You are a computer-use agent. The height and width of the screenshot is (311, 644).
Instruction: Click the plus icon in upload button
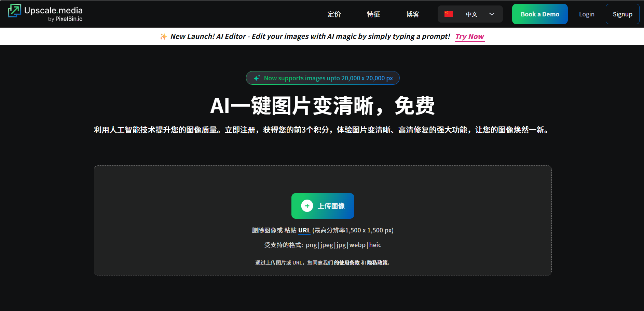tap(307, 206)
